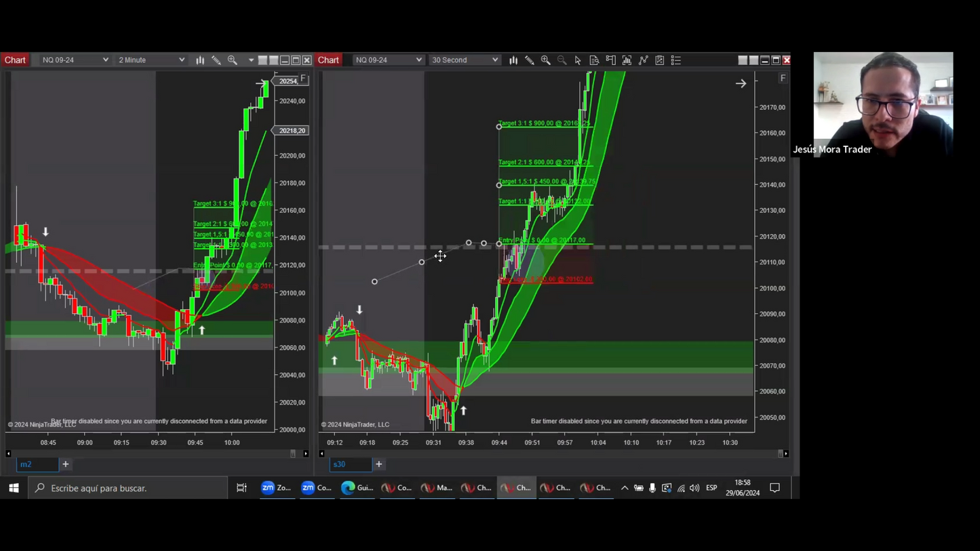Open the 30 Second interval dropdown
This screenshot has width=980, height=551.
pyautogui.click(x=465, y=60)
